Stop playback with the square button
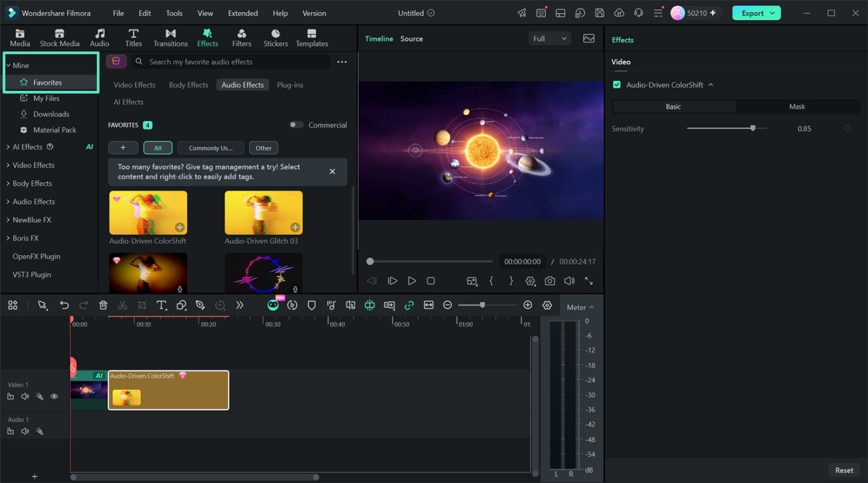Image resolution: width=868 pixels, height=483 pixels. pos(431,281)
